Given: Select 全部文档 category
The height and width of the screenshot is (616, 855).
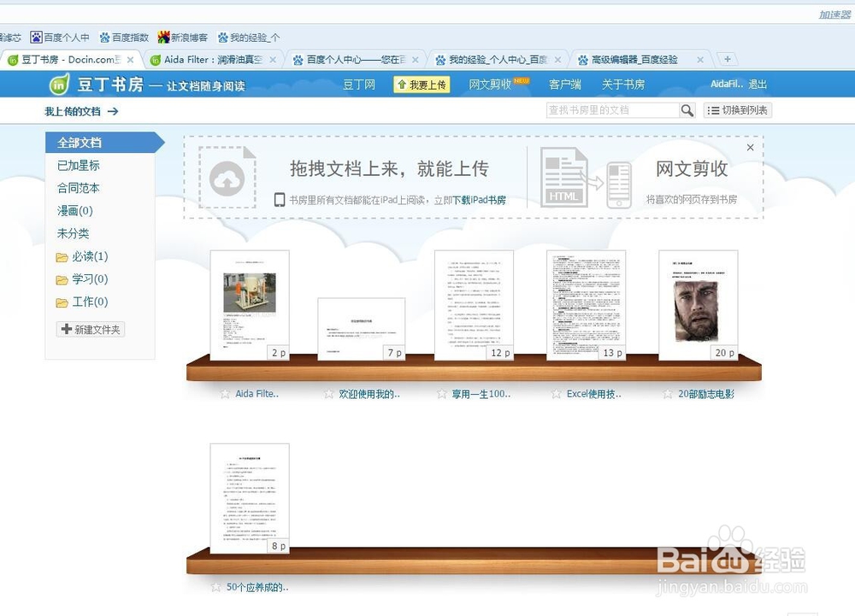Looking at the screenshot, I should pyautogui.click(x=104, y=143).
